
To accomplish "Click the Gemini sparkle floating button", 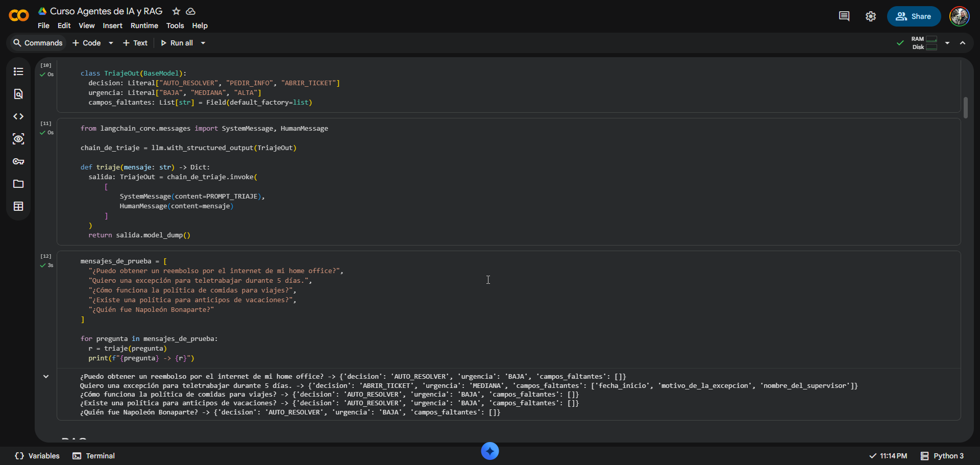I will 490,451.
